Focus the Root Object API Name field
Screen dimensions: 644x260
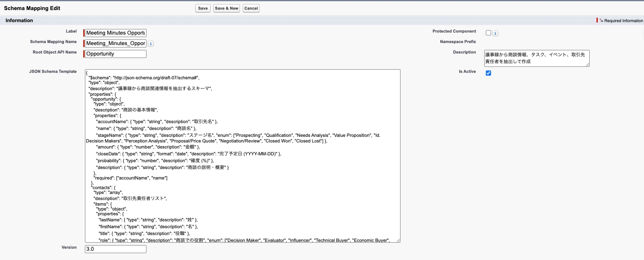(x=116, y=54)
